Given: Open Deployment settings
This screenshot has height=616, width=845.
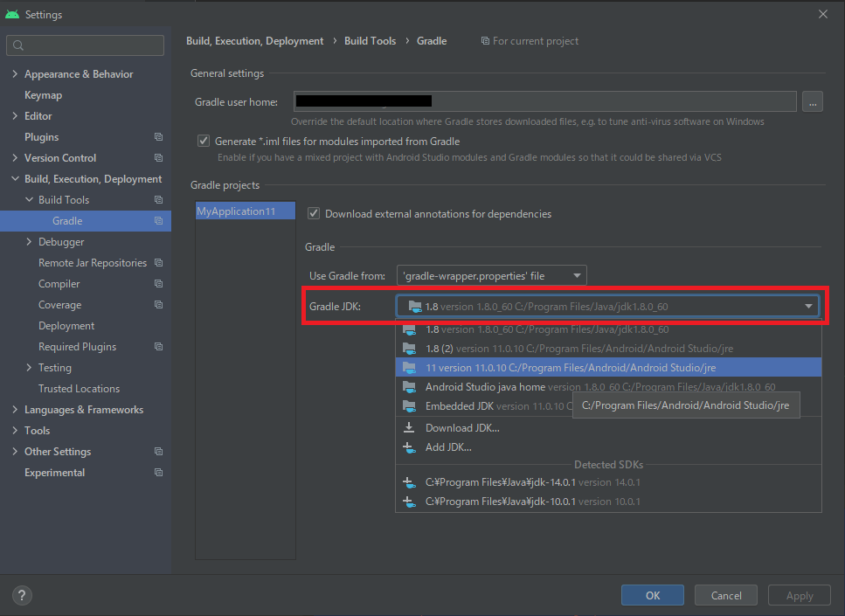Looking at the screenshot, I should [66, 326].
